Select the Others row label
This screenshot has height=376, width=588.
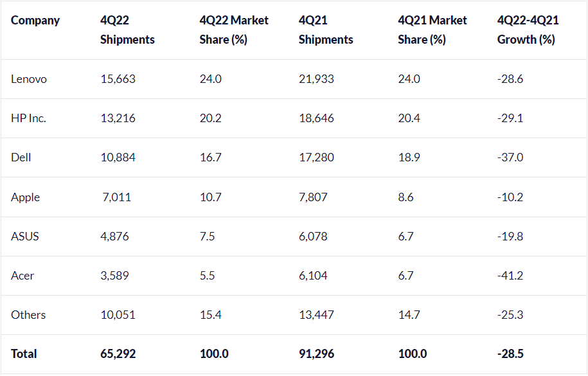tap(28, 315)
